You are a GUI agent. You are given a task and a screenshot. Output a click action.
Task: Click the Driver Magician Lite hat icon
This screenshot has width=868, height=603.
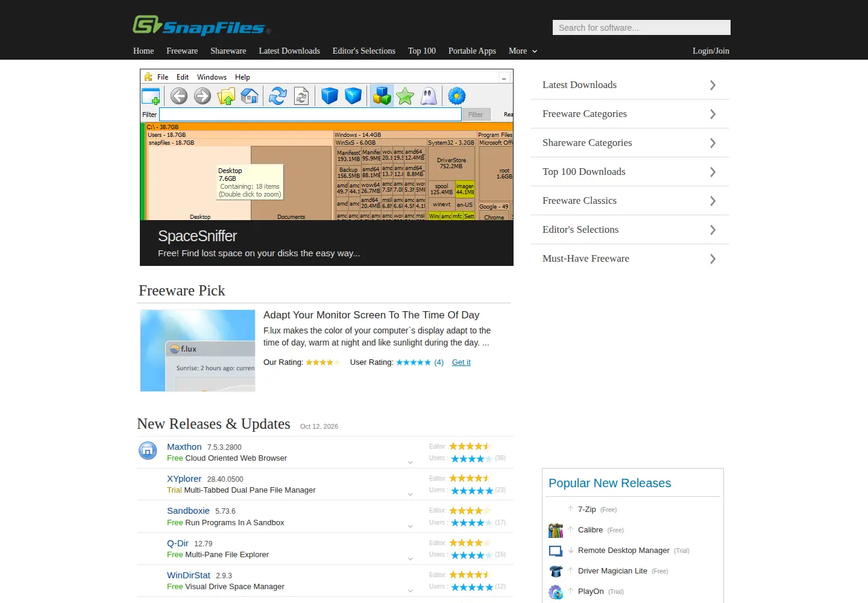pos(556,571)
